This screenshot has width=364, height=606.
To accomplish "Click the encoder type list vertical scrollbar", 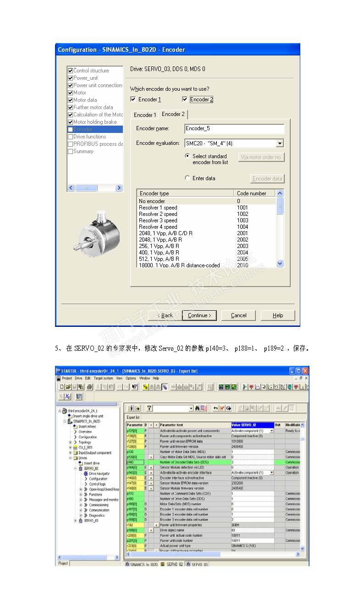I will (280, 228).
